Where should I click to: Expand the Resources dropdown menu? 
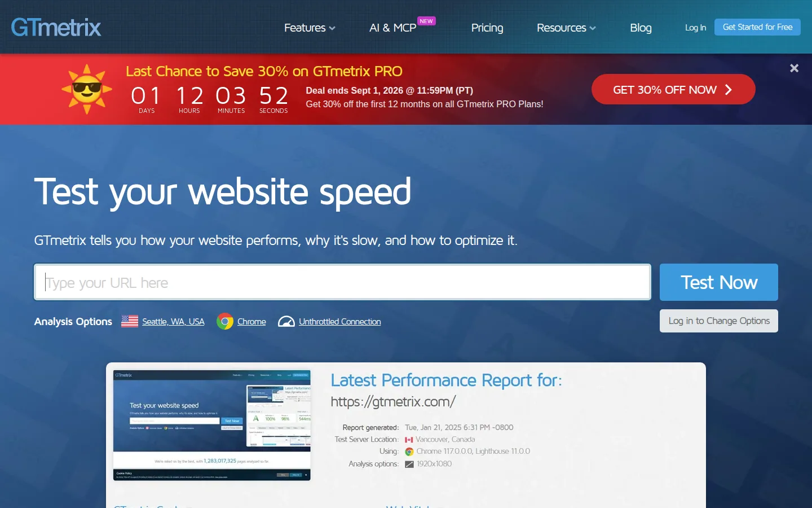pyautogui.click(x=566, y=28)
